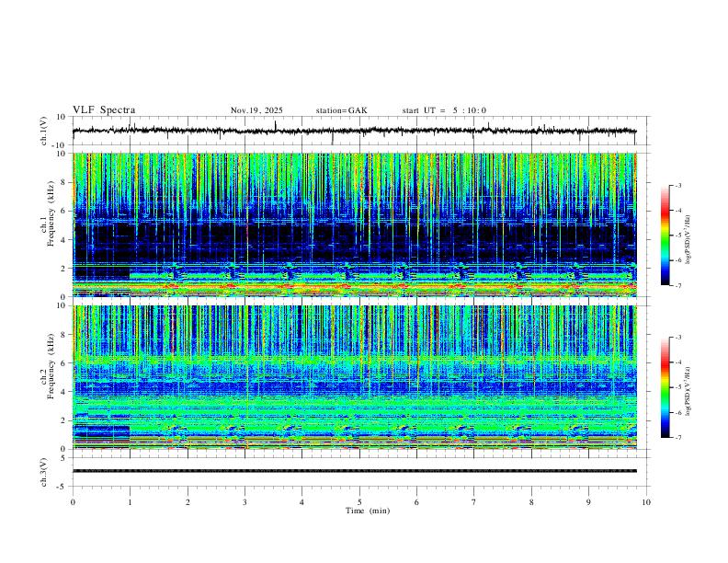Click time axis tick label '5'
The width and height of the screenshot is (728, 563).
click(x=359, y=502)
